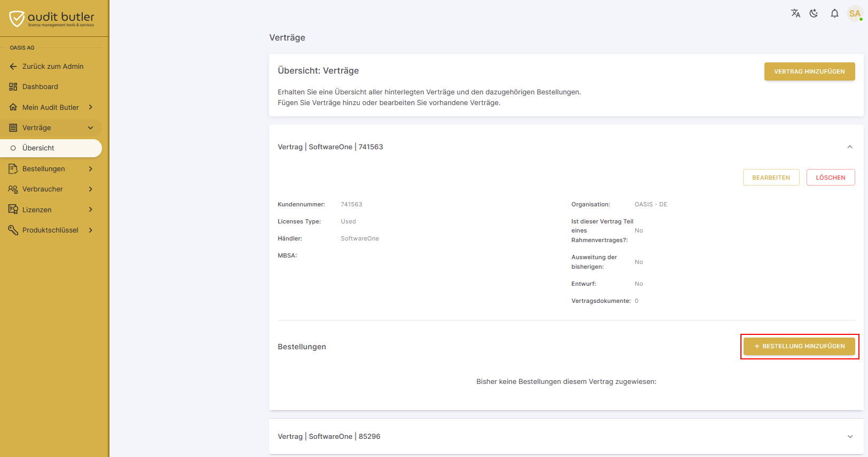Click Bestellung hinzufügen button
This screenshot has height=457, width=868.
pyautogui.click(x=799, y=347)
